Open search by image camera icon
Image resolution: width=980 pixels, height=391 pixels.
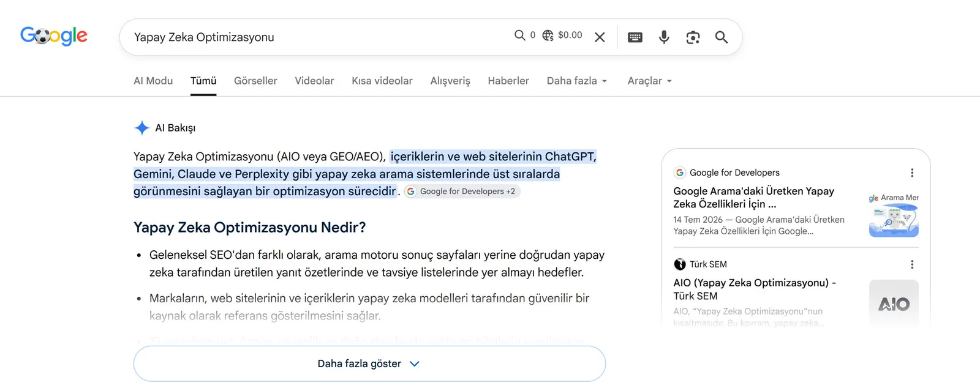693,37
